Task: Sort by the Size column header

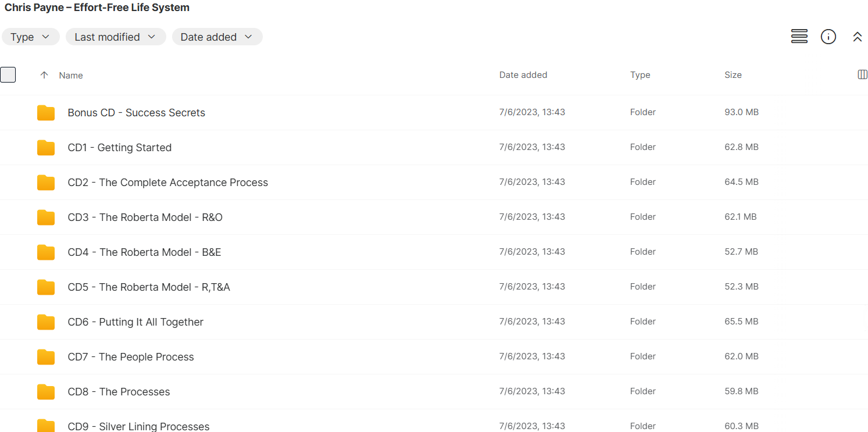Action: [733, 75]
